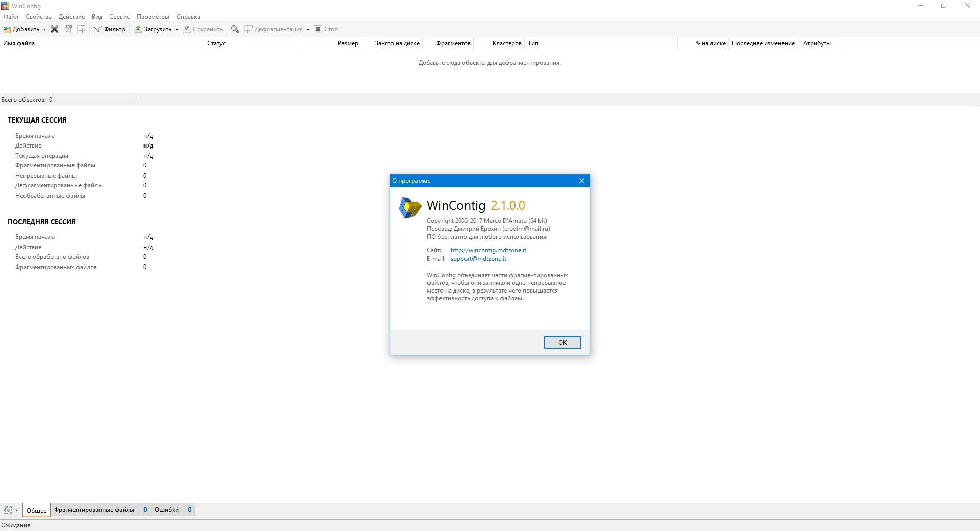This screenshot has height=531, width=980.
Task: Switch to the Общее tab
Action: pyautogui.click(x=37, y=510)
